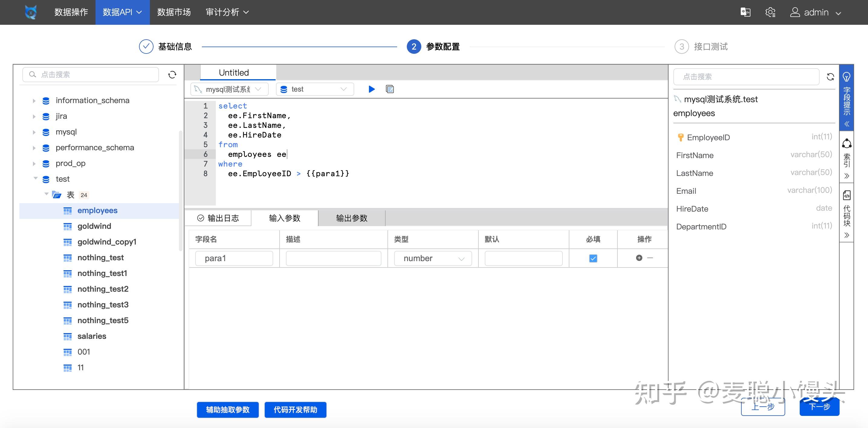Open the number type dropdown for para1
868x428 pixels.
(x=433, y=258)
